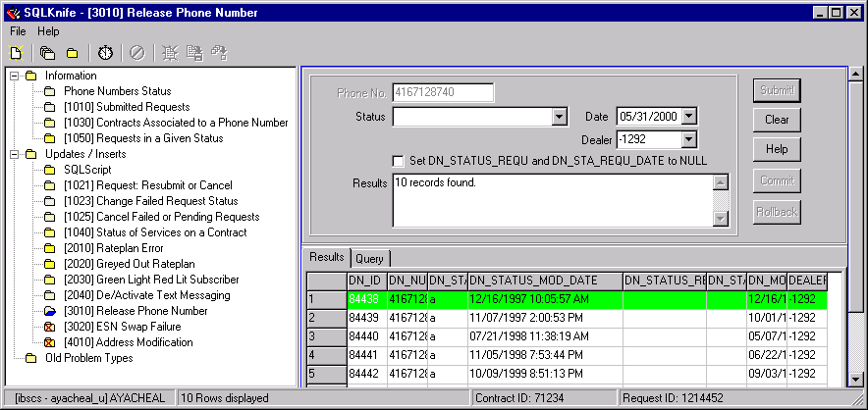Open the Status dropdown list
This screenshot has height=410, width=868.
click(x=560, y=118)
